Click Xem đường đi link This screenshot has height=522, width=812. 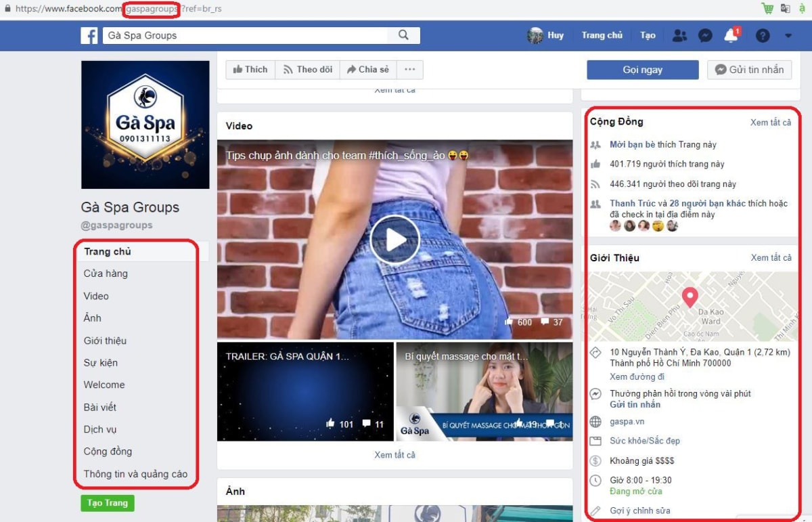[637, 376]
